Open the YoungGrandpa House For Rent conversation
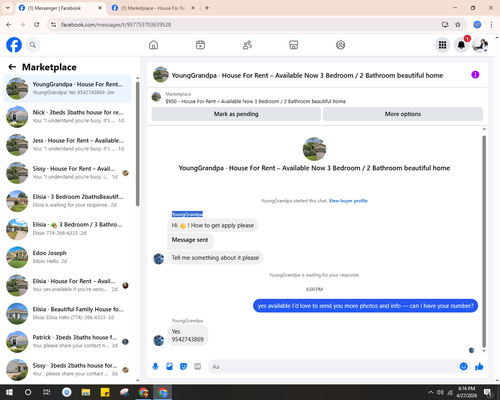500x400 pixels. point(67,88)
